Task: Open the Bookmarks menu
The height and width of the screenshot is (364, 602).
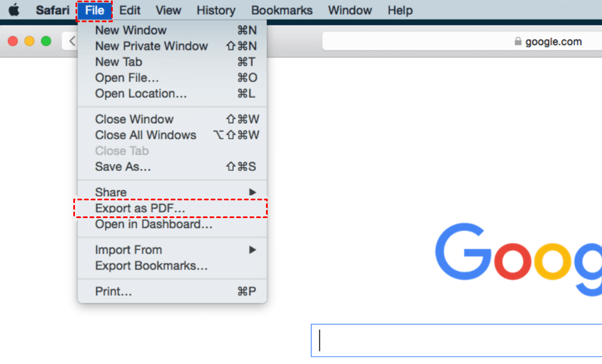Action: coord(282,11)
